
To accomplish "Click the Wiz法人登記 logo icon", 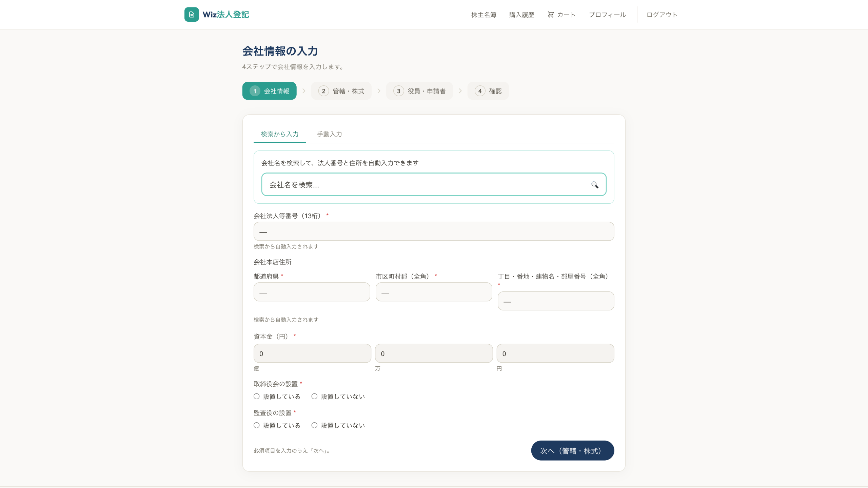I will [x=192, y=15].
